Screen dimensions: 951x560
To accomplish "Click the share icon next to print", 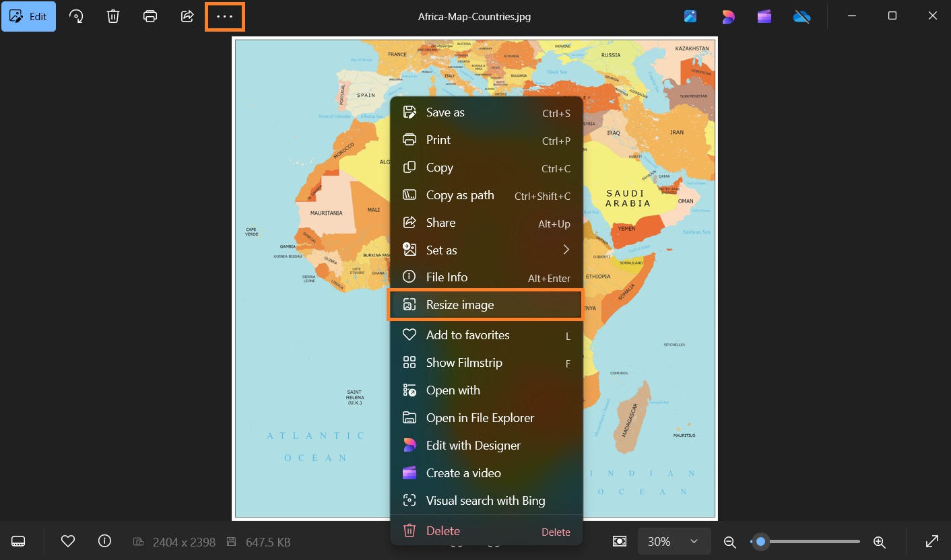I will pyautogui.click(x=187, y=16).
